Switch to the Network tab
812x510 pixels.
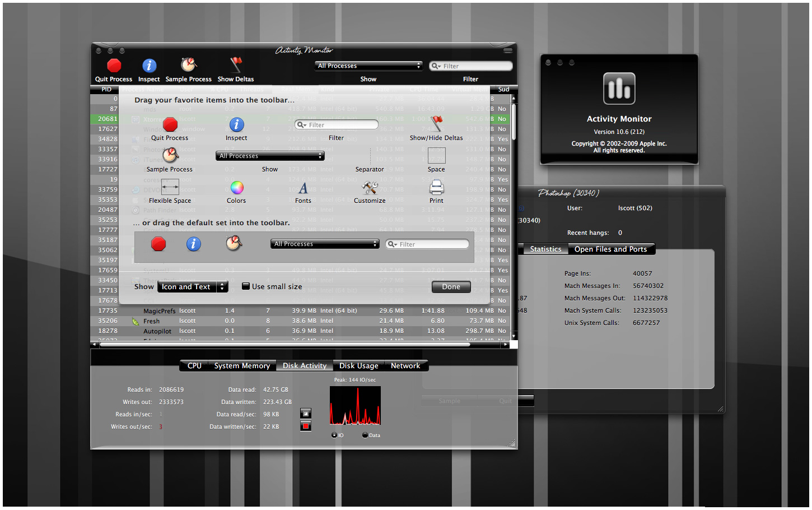(405, 365)
